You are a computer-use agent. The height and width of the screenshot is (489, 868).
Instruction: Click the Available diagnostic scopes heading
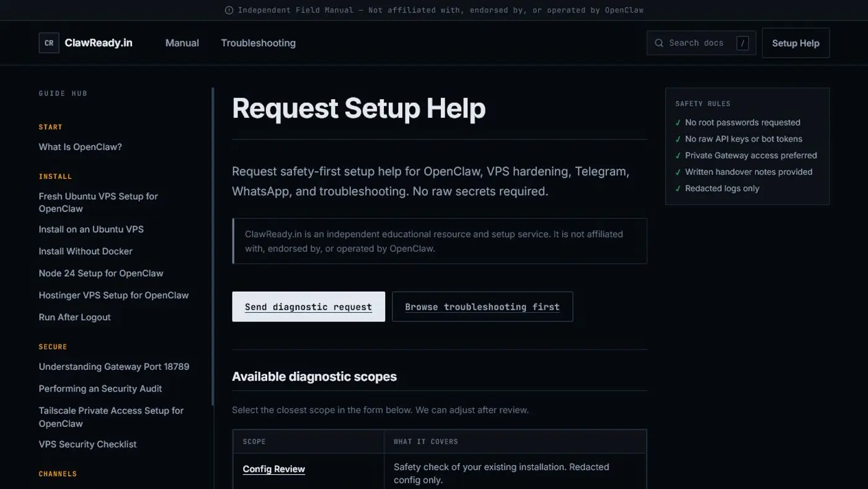314,377
